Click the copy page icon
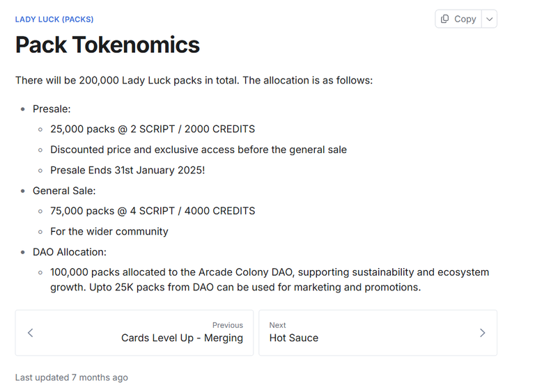The width and height of the screenshot is (535, 392). pos(444,19)
